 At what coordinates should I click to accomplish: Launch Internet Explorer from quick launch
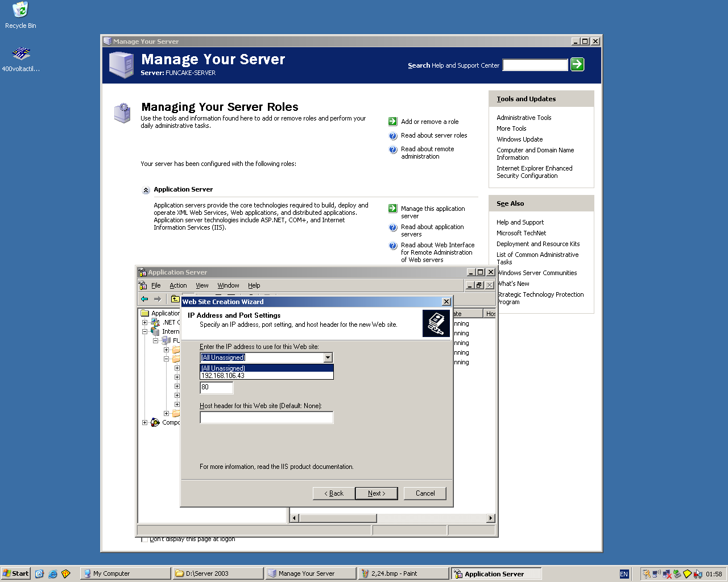click(x=53, y=573)
